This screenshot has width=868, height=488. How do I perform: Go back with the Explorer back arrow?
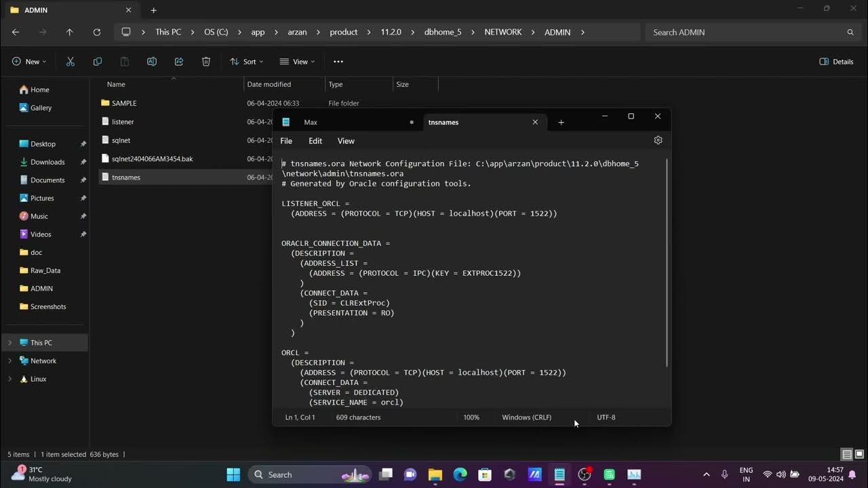click(x=16, y=32)
